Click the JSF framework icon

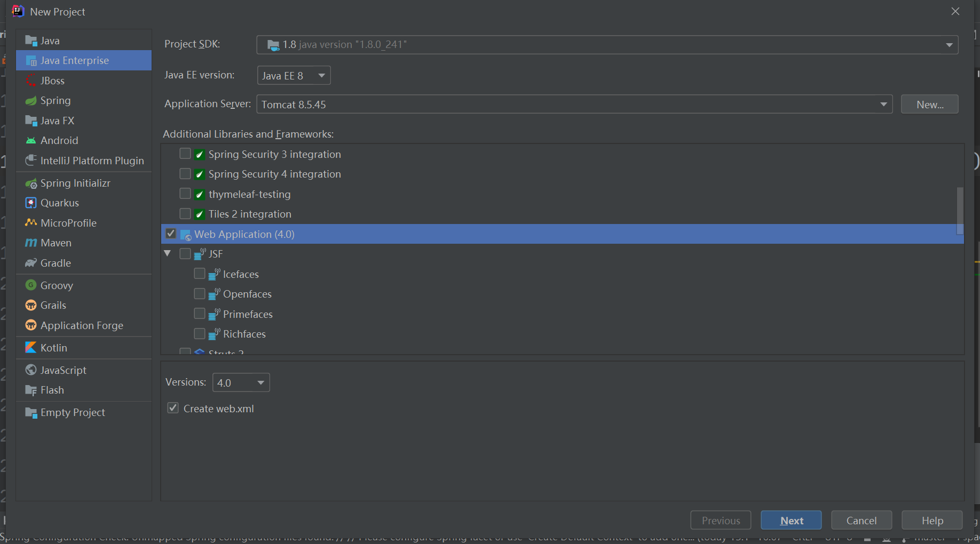coord(200,254)
